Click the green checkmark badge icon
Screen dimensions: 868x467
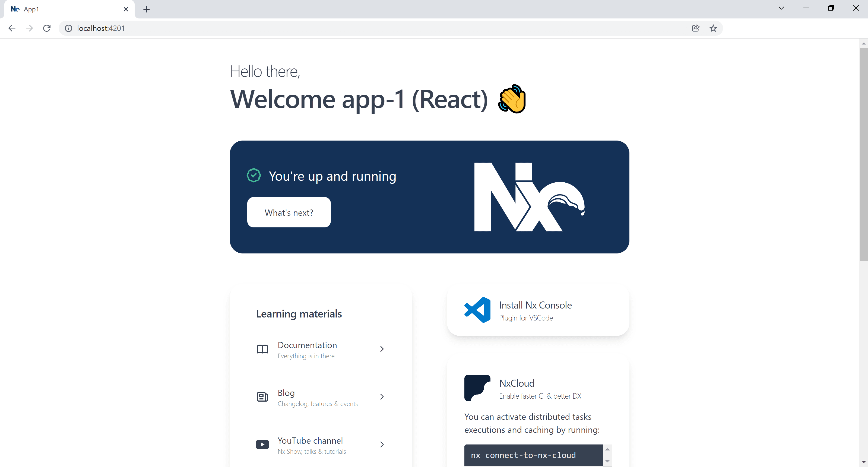tap(254, 176)
